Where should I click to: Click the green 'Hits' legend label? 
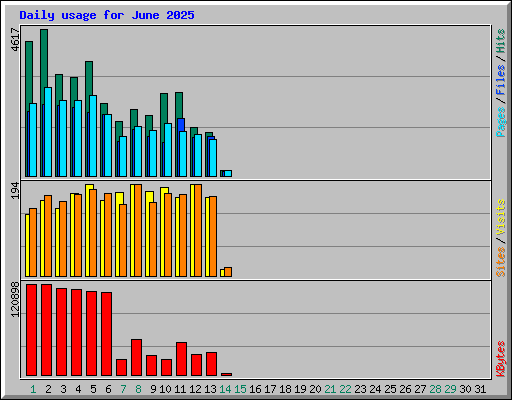coord(501,41)
